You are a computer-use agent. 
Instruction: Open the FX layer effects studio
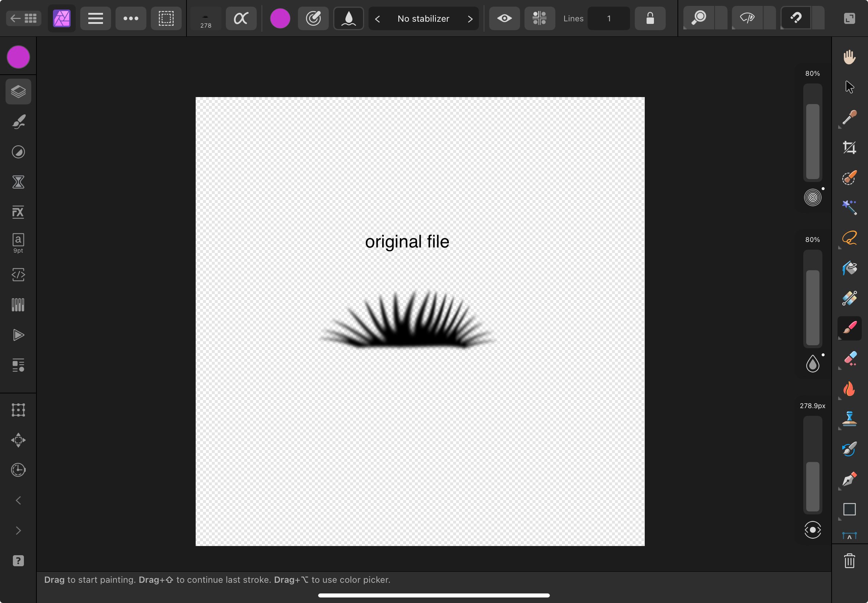[18, 212]
